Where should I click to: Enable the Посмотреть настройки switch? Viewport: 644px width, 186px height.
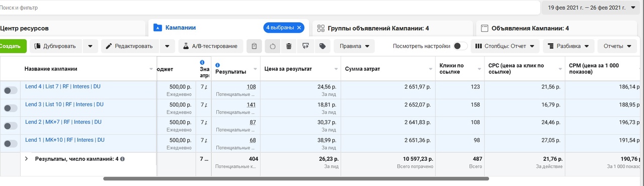(460, 46)
